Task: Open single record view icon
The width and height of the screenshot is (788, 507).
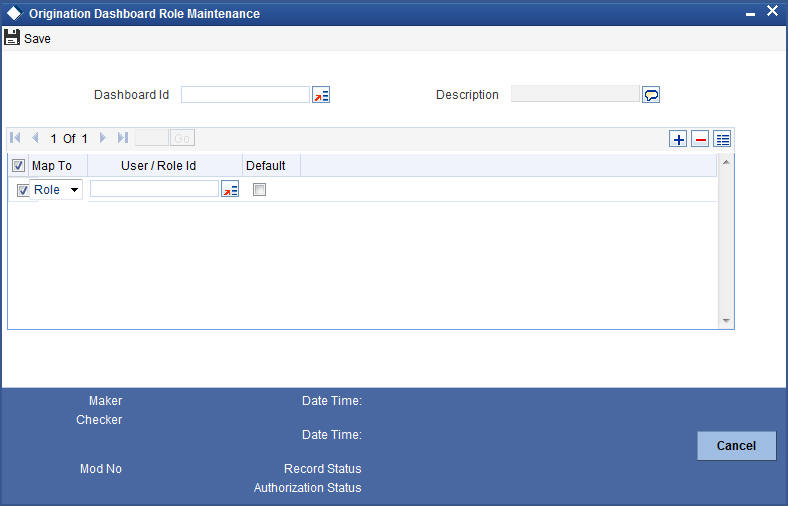Action: [x=722, y=139]
